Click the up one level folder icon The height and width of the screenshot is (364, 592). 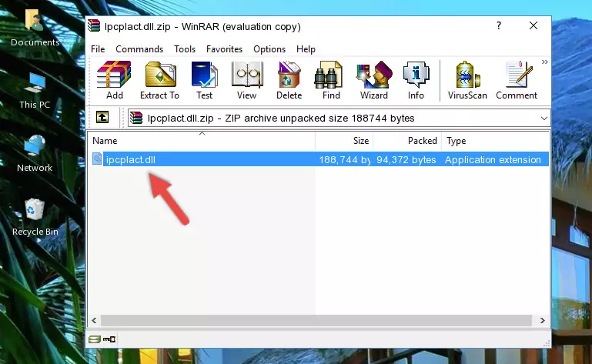[102, 118]
